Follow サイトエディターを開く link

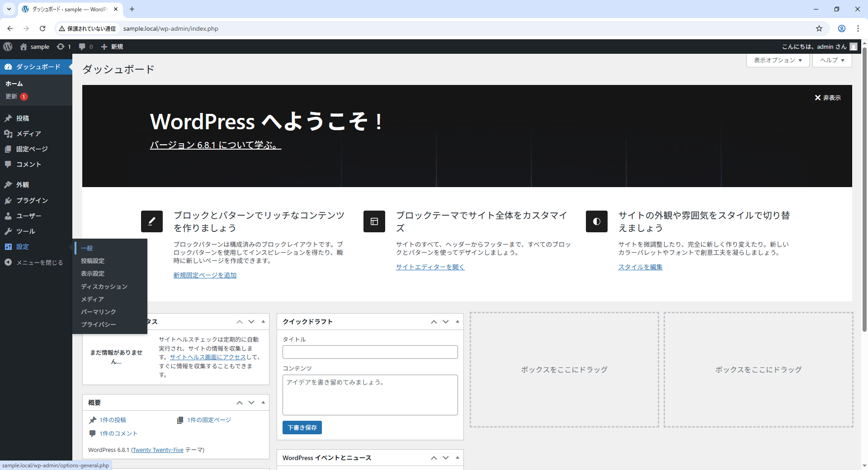point(430,267)
